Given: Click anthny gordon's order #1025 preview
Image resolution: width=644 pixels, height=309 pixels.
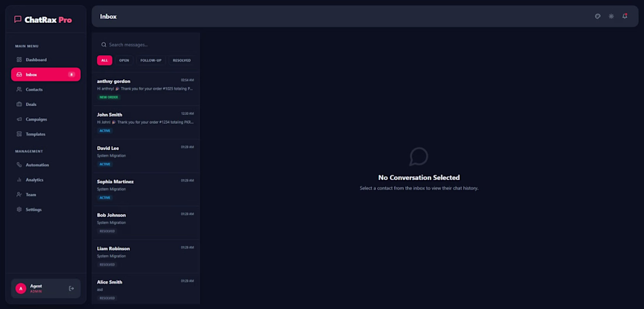Looking at the screenshot, I should [x=145, y=89].
